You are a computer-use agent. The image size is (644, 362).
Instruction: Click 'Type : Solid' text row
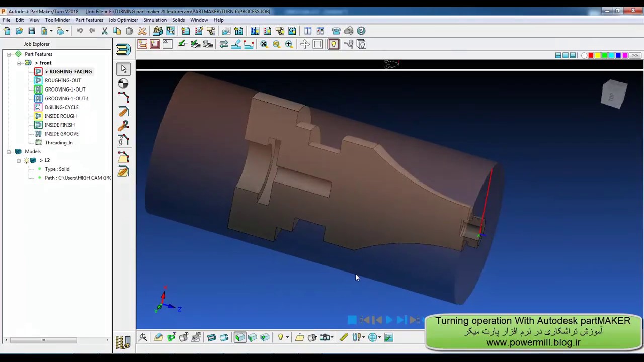(57, 169)
